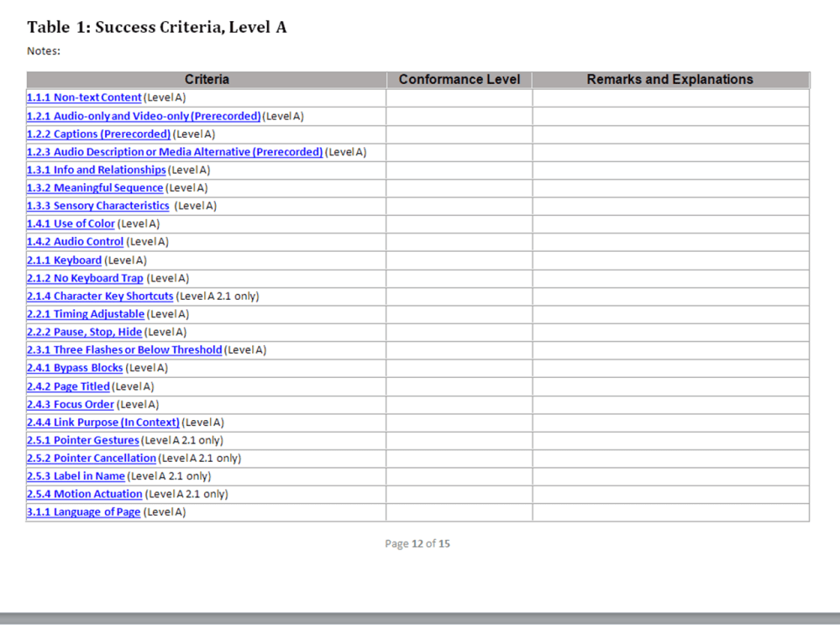Click the Remarks and Explanations column header
The height and width of the screenshot is (630, 840).
click(670, 79)
